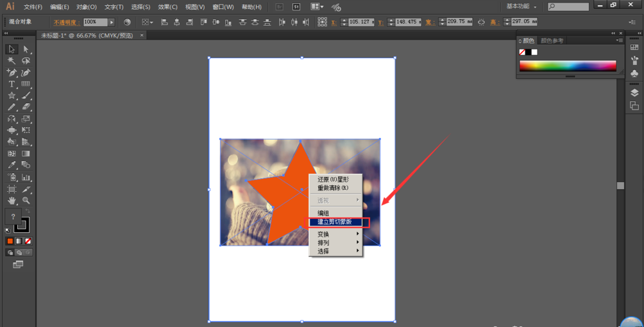Open the Swatches panel icon
Image resolution: width=644 pixels, height=327 pixels.
634,47
